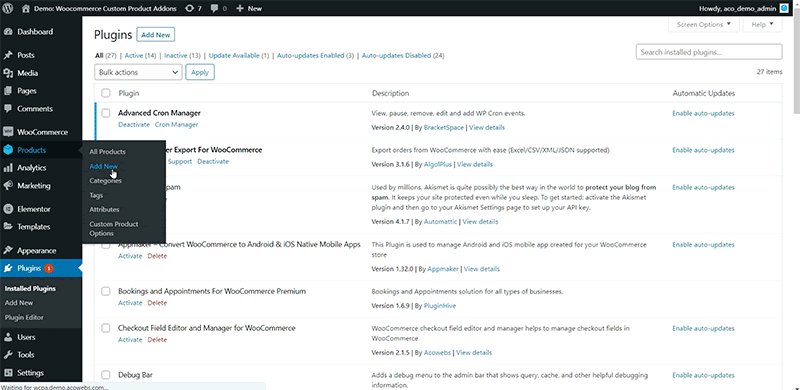Image resolution: width=800 pixels, height=390 pixels.
Task: Click the updates icon showing 7
Action: point(189,9)
